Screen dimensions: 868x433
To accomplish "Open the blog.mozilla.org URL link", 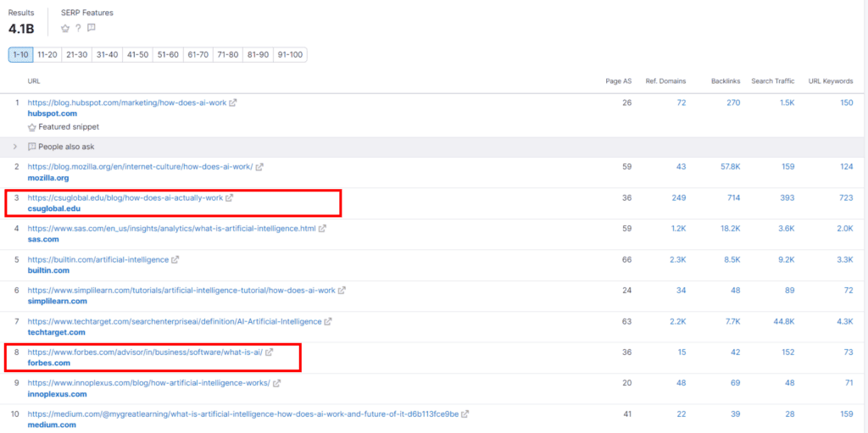I will [141, 167].
